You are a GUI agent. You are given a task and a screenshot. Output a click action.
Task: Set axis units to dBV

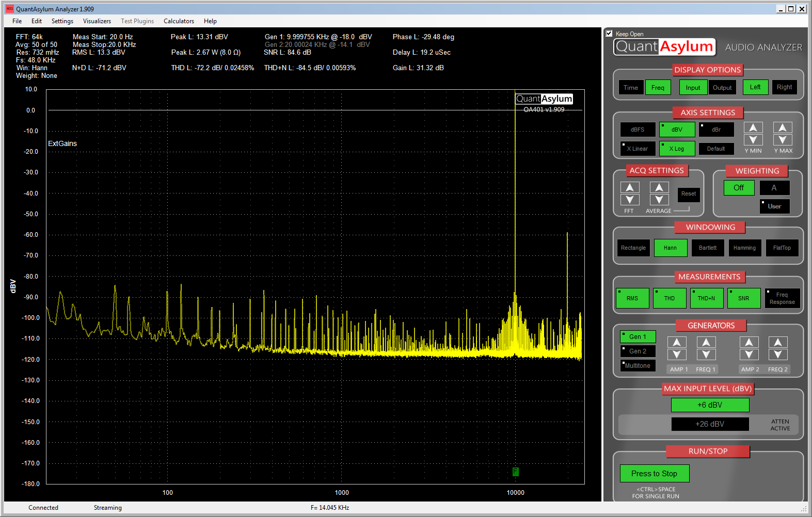tap(677, 130)
